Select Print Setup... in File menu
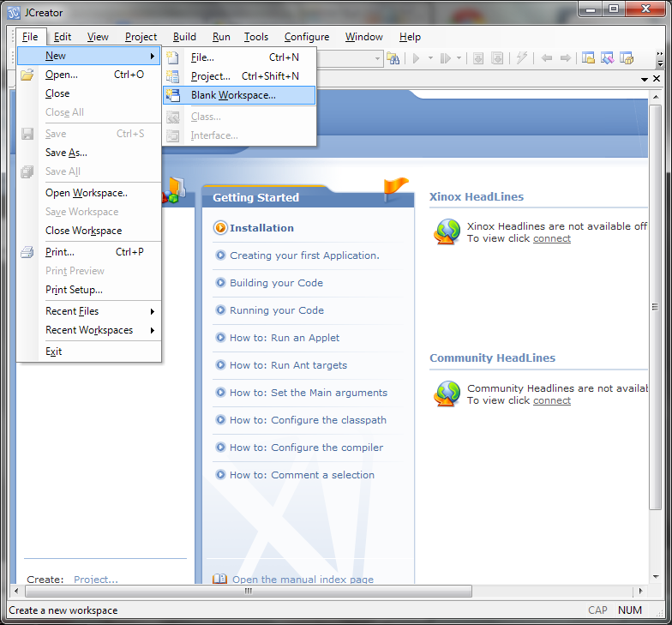Viewport: 672px width, 625px height. pos(89,290)
